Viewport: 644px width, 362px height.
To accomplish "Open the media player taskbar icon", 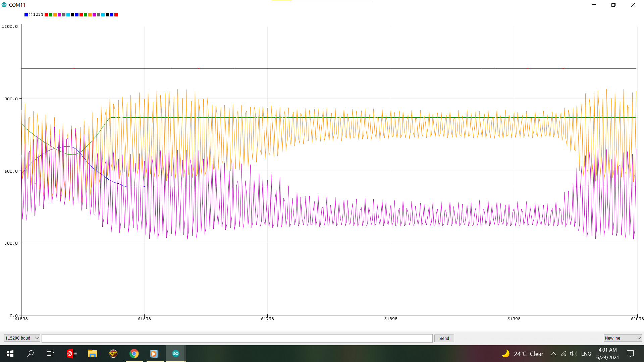I will (x=154, y=354).
